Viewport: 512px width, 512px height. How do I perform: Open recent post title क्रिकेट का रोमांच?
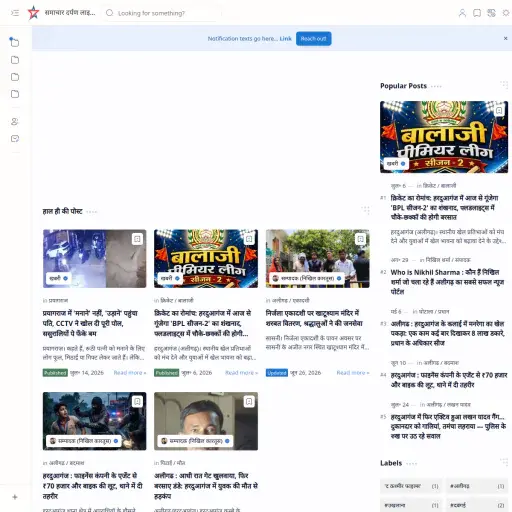tap(203, 323)
